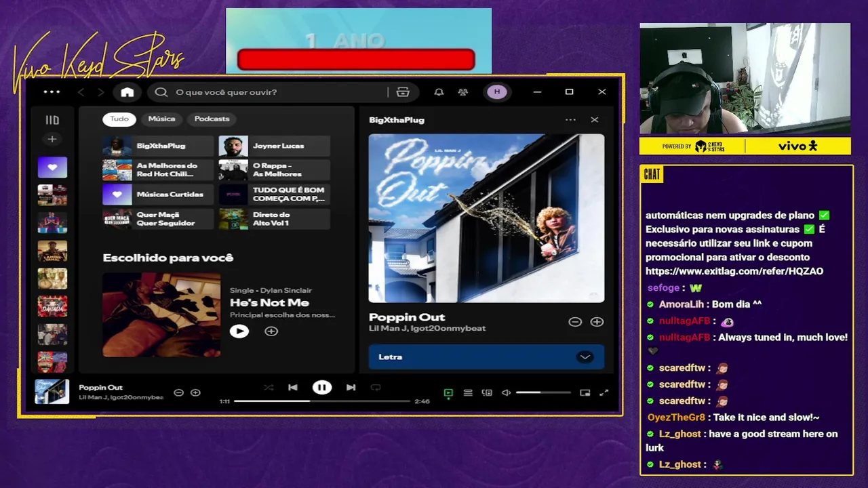Open Joyner Lucas shortcut tile

(274, 146)
